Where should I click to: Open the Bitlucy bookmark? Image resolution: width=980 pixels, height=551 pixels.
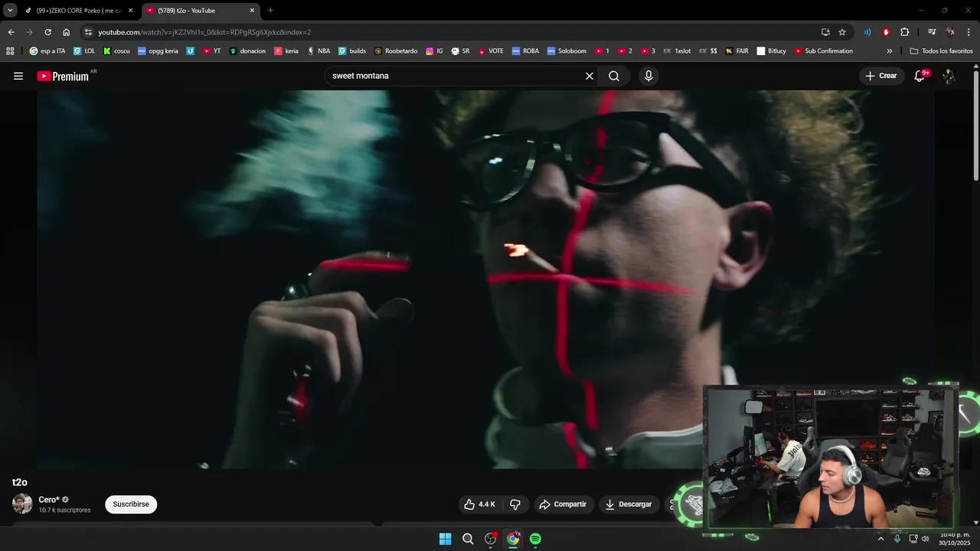click(x=771, y=51)
